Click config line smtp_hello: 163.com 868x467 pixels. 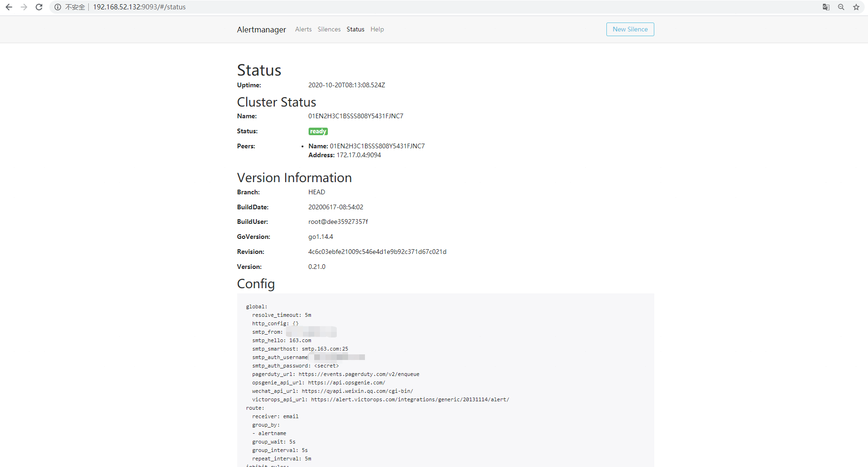coord(281,340)
